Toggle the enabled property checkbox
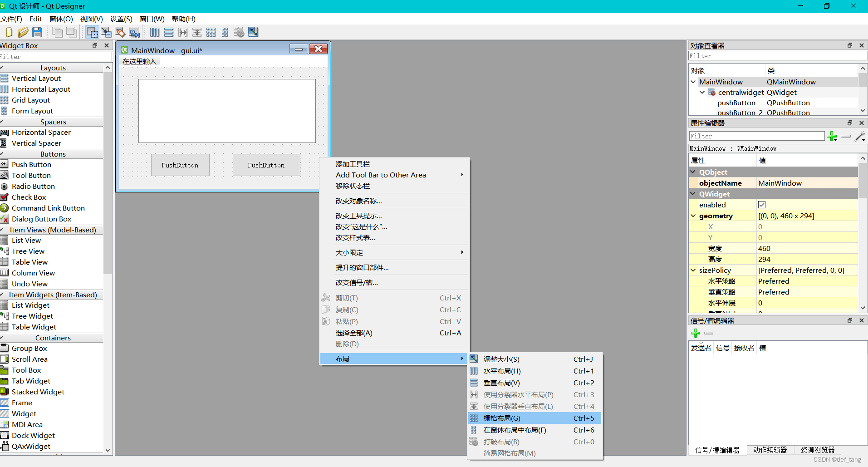 pyautogui.click(x=762, y=205)
